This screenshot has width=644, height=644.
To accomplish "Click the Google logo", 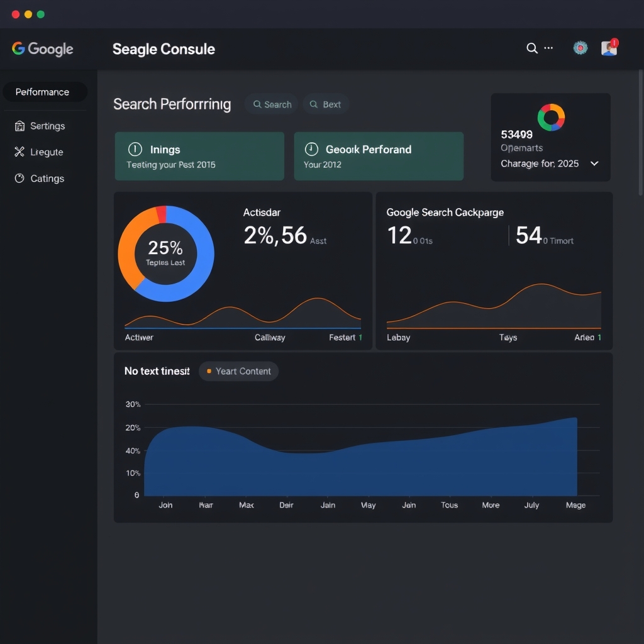I will pos(42,49).
